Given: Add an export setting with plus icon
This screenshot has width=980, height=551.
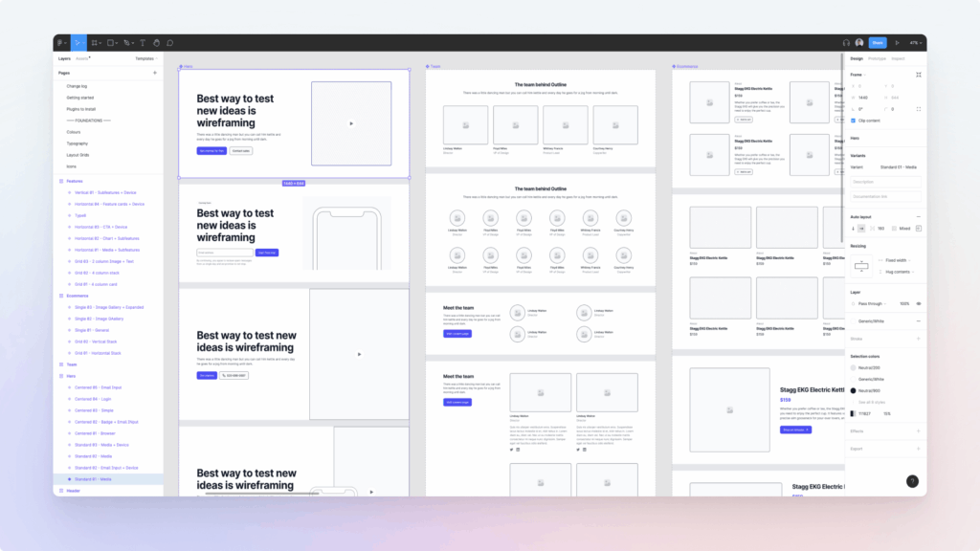Looking at the screenshot, I should coord(918,449).
